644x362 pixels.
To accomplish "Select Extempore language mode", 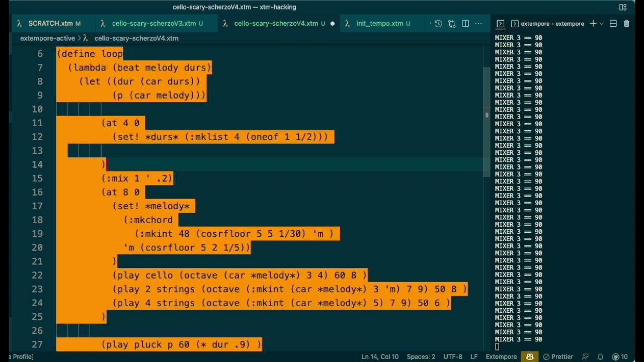I will (x=501, y=356).
